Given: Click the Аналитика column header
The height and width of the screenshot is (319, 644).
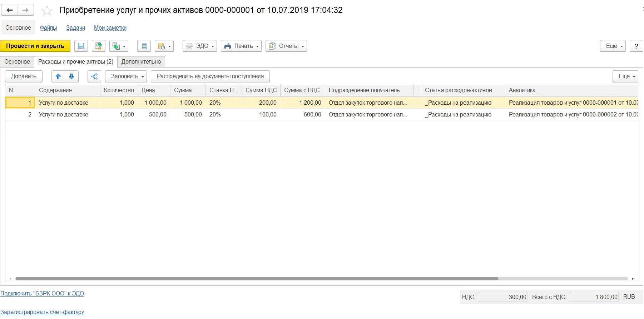Looking at the screenshot, I should (571, 90).
